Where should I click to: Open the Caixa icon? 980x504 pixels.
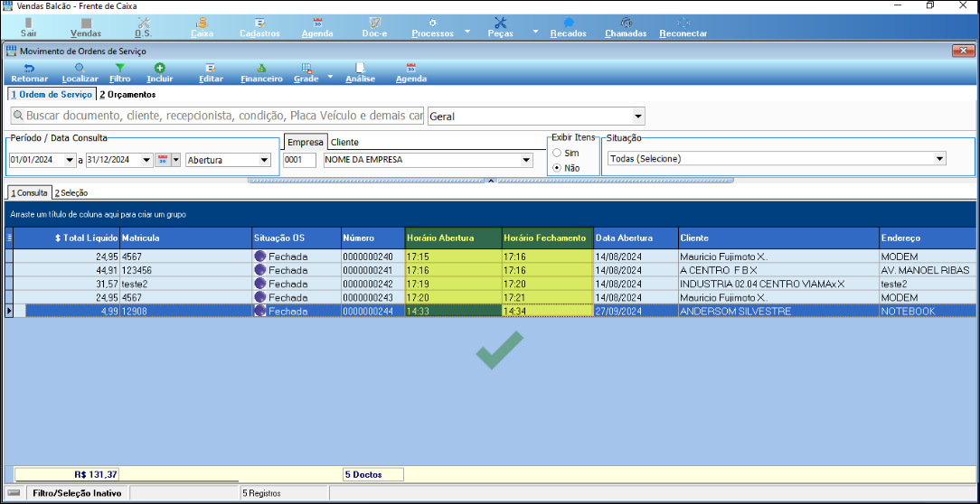202,27
